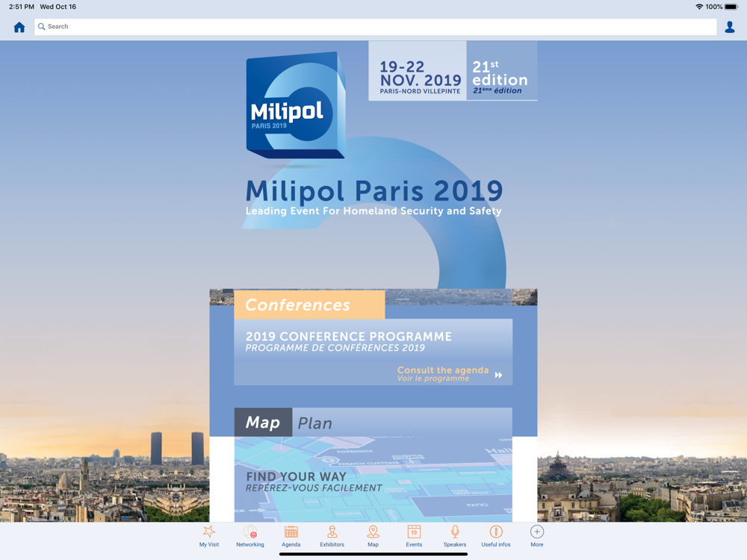Viewport: 747px width, 560px height.
Task: Select the Exhibitors tab label
Action: (x=332, y=545)
